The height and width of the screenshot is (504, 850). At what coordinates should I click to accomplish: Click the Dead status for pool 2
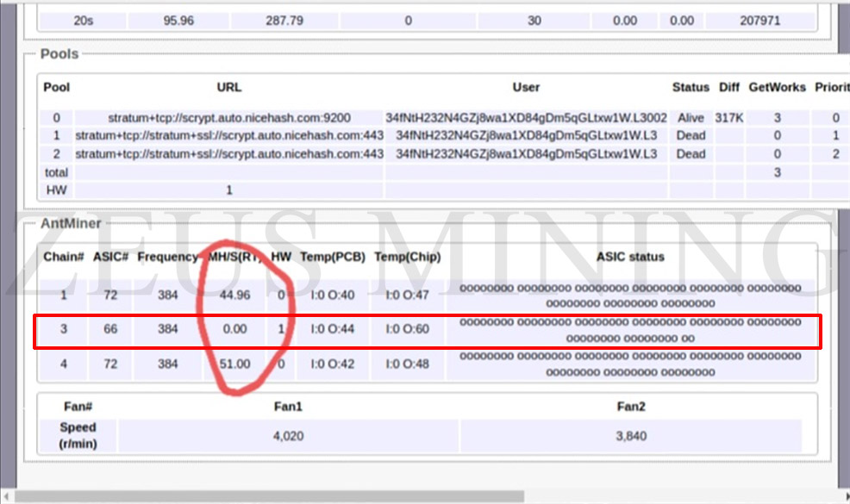tap(691, 154)
